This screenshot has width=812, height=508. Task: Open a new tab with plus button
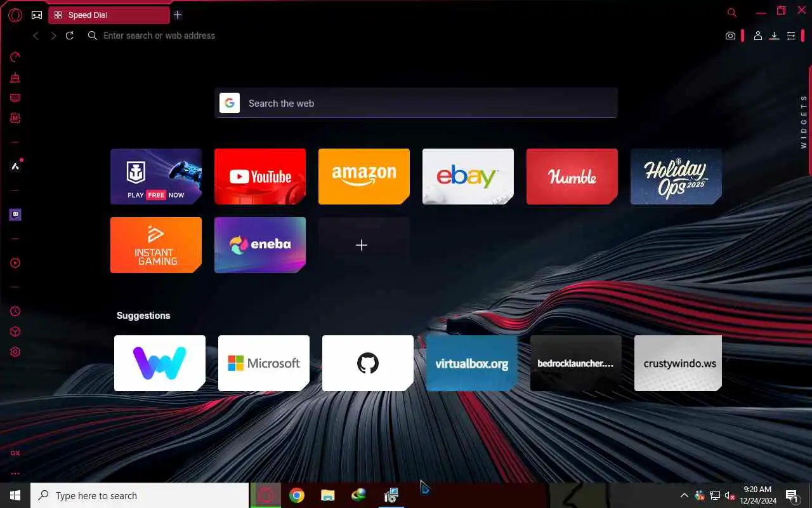coord(178,15)
